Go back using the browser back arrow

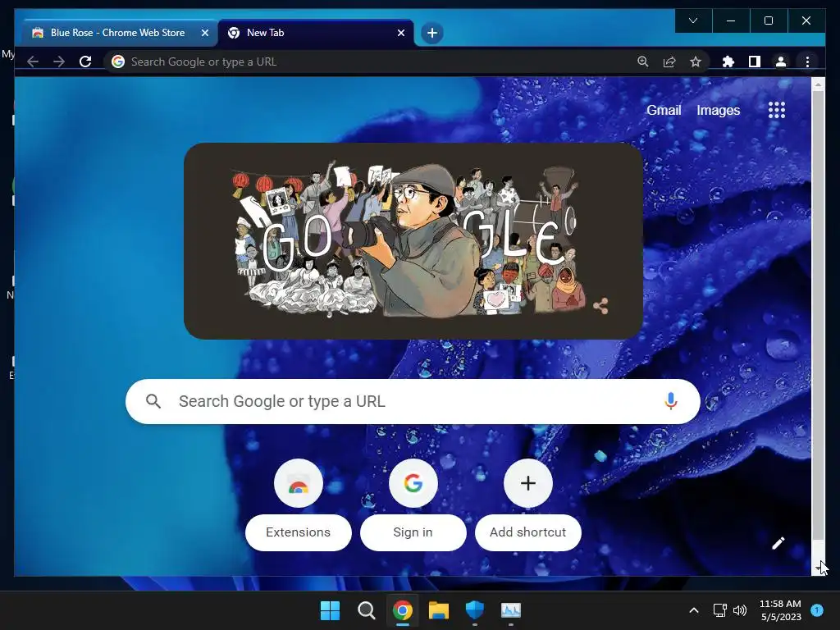tap(33, 62)
